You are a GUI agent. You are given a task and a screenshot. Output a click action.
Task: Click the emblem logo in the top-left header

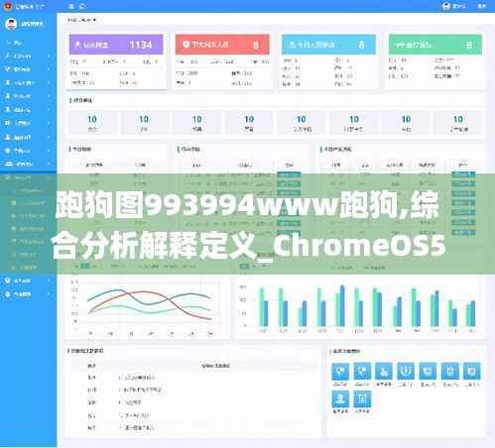tap(8, 6)
